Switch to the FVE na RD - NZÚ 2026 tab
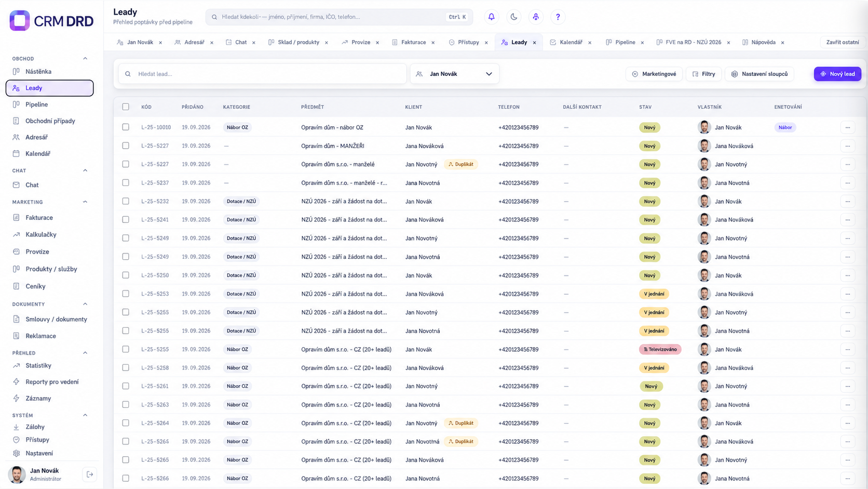This screenshot has height=489, width=868. tap(693, 43)
